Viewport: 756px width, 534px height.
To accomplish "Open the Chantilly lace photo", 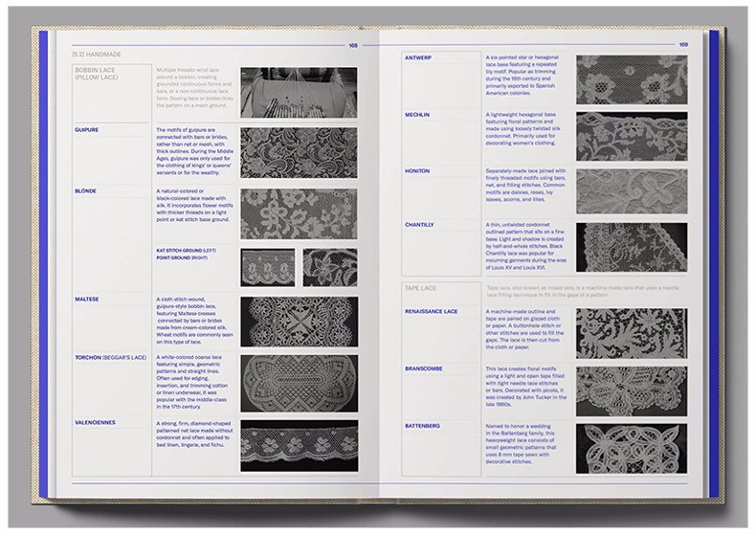I will [631, 247].
